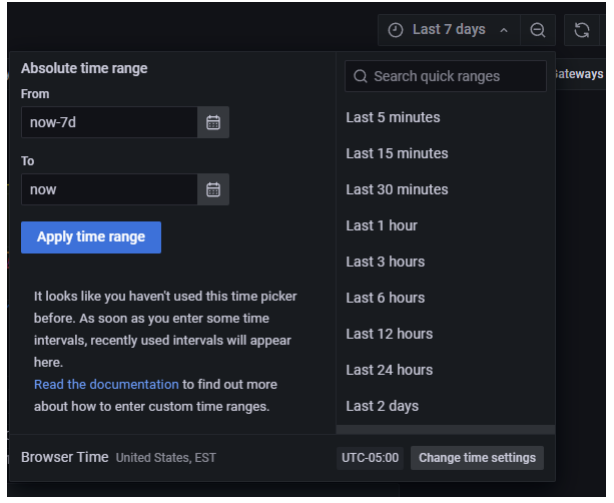Choose Last 1 hour range

pyautogui.click(x=382, y=225)
